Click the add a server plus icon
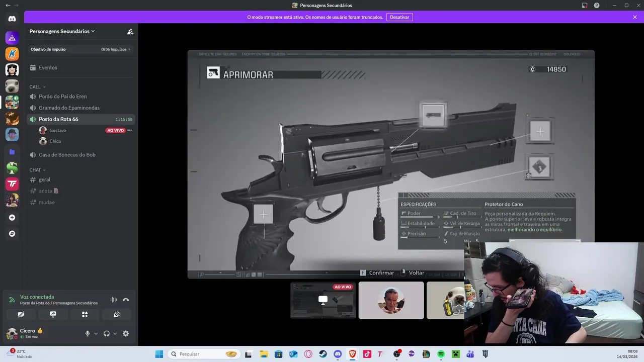Image resolution: width=644 pixels, height=362 pixels. point(12,218)
